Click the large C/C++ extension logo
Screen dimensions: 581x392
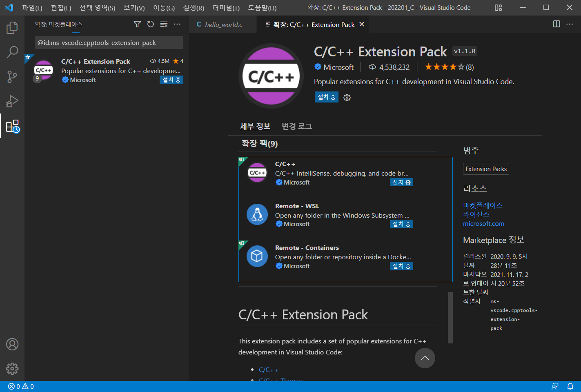point(271,76)
